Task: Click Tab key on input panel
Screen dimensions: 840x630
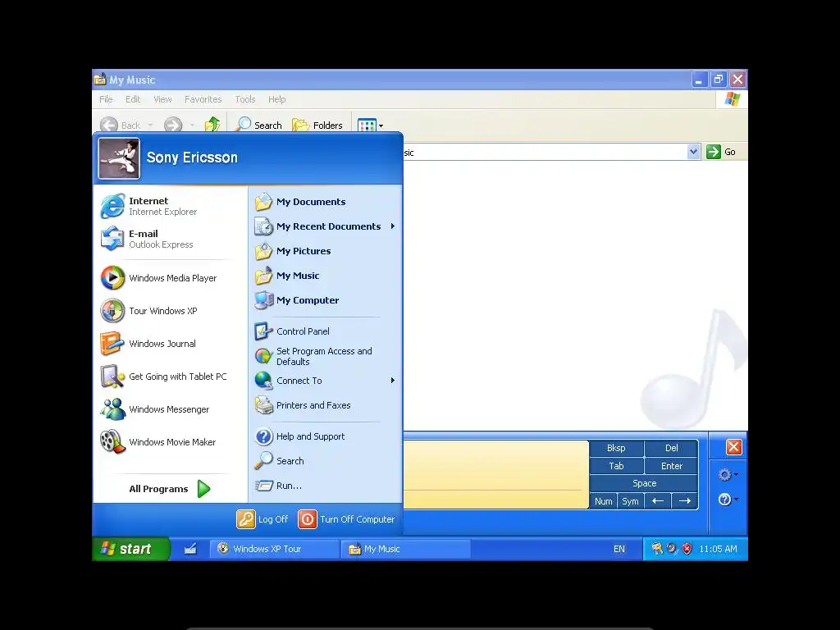Action: 616,466
